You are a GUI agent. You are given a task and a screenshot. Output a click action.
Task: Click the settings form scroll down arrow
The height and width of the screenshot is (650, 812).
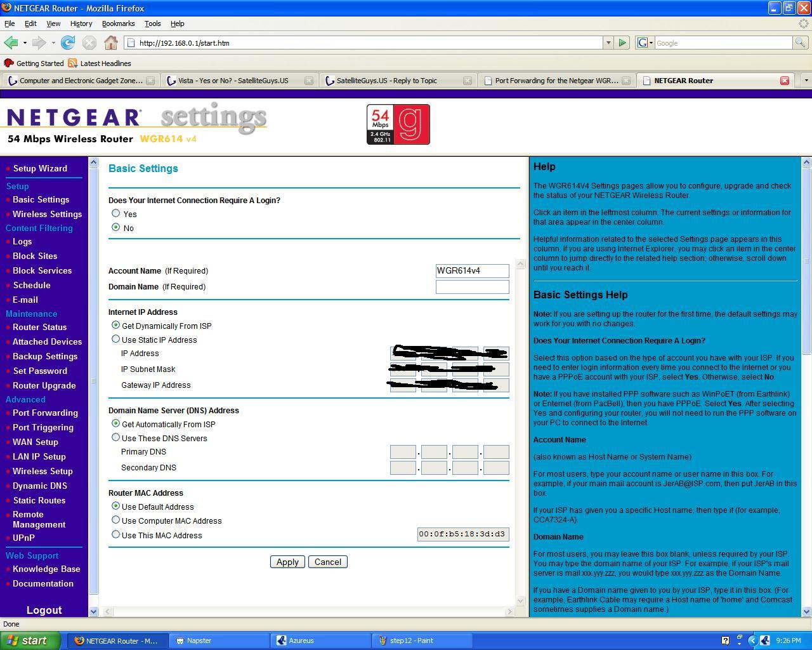point(521,600)
